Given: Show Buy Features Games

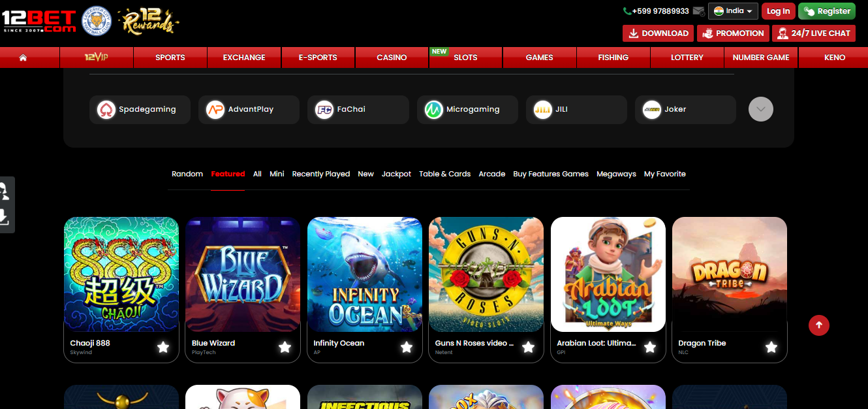Looking at the screenshot, I should pos(551,174).
